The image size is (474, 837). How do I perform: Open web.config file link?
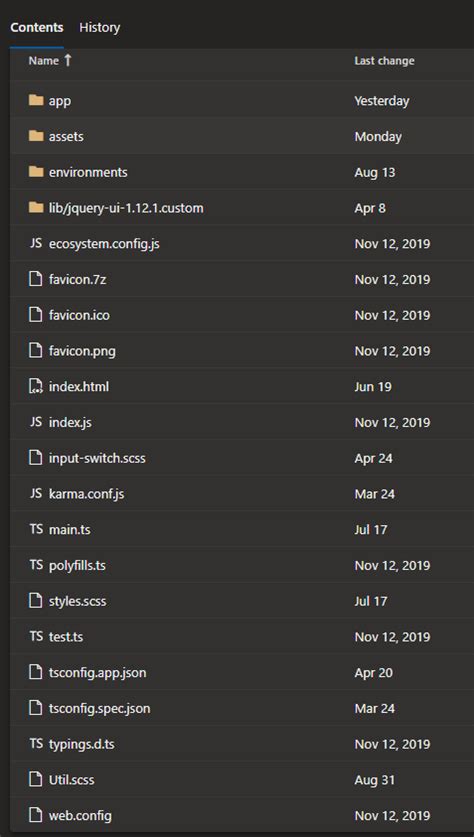click(x=80, y=816)
